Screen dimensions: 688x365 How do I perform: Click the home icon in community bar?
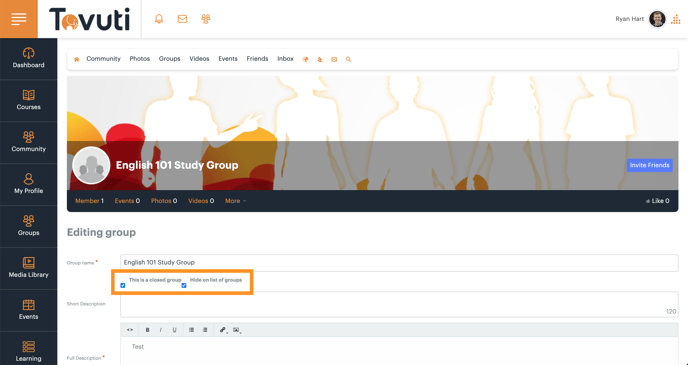(x=77, y=59)
